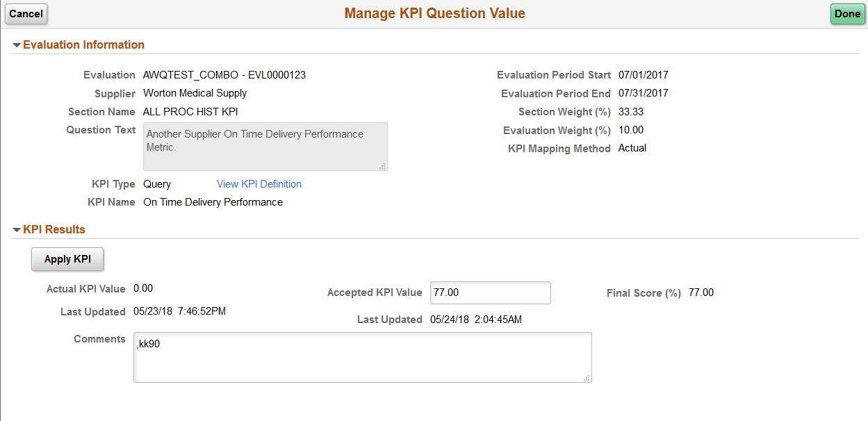Click inside the Accepted KPI Value field

(490, 292)
